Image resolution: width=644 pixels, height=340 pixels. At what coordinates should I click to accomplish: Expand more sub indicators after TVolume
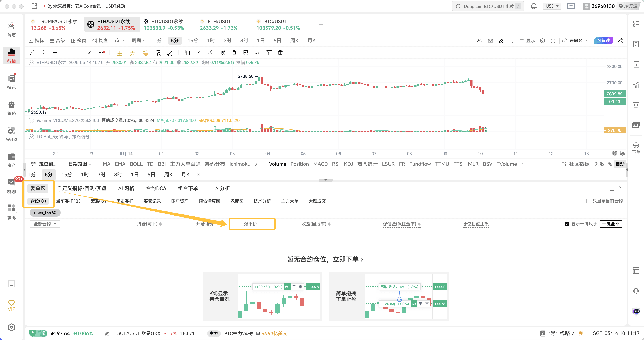[x=522, y=164]
